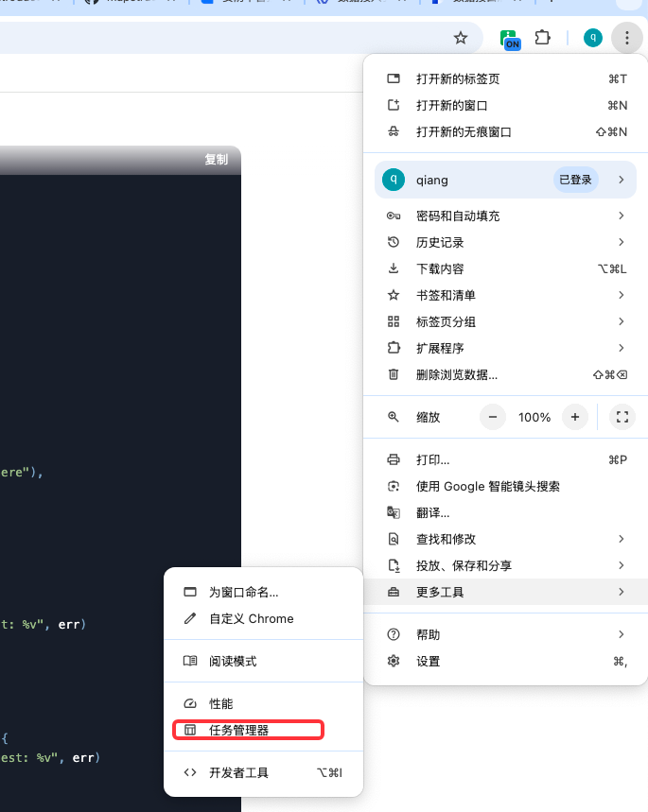The image size is (648, 812).
Task: Click the 缩放 magnifier icon
Action: (394, 417)
